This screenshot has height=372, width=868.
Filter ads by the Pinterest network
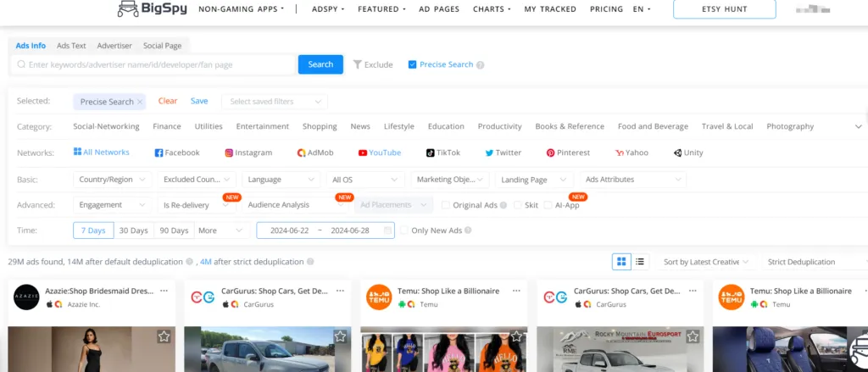coord(568,153)
